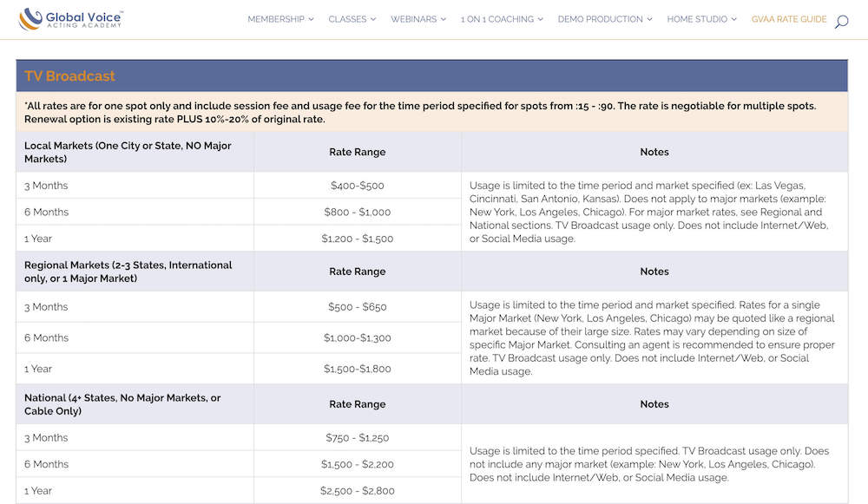Click the $400-$500 rate cell

point(357,186)
